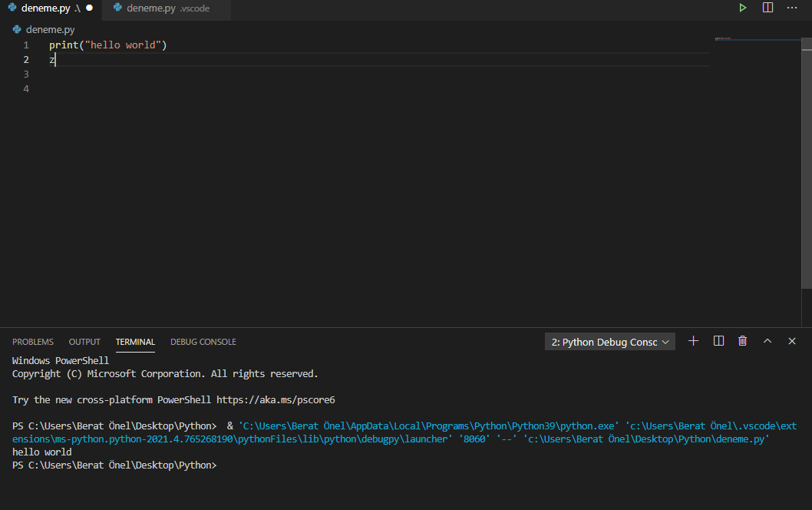Open the Python Debug Console terminal dropdown
This screenshot has height=510, width=812.
point(610,342)
